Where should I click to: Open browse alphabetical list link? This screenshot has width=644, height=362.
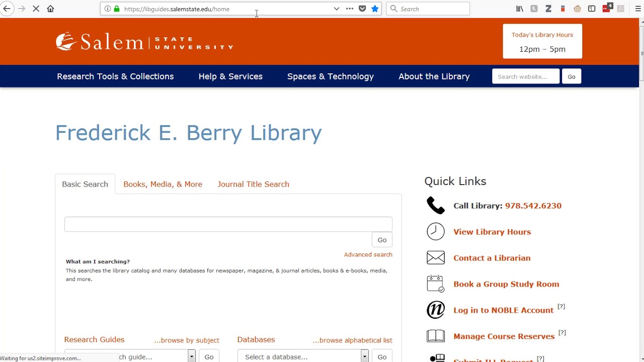[x=353, y=340]
